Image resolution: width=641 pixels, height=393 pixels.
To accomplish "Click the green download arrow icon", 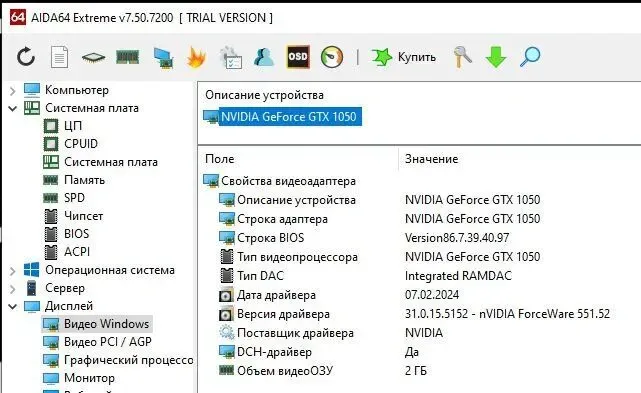I will pos(496,57).
